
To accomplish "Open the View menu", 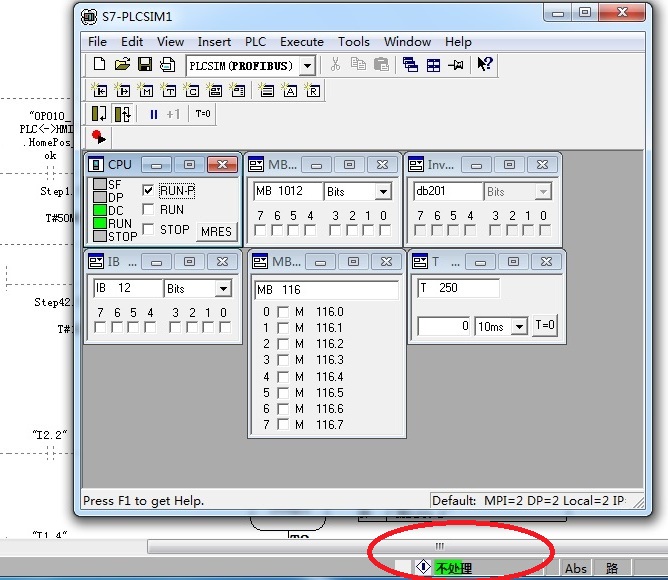I will pos(170,42).
